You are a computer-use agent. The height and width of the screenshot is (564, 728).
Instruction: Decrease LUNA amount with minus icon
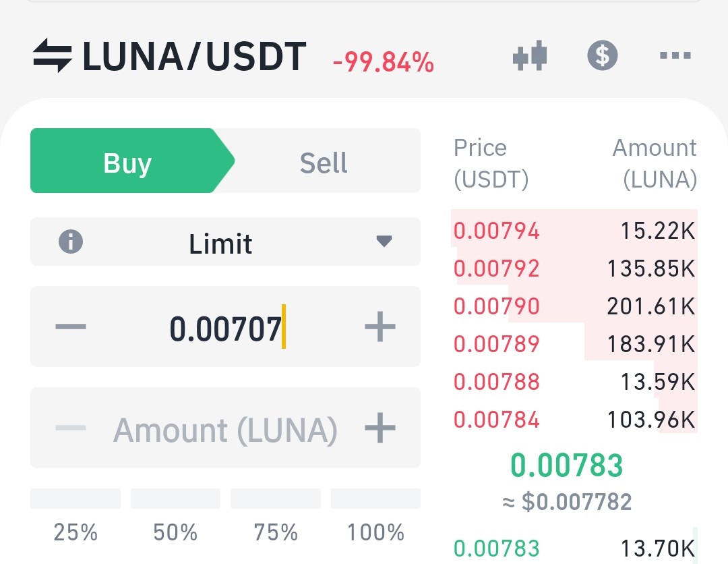71,428
